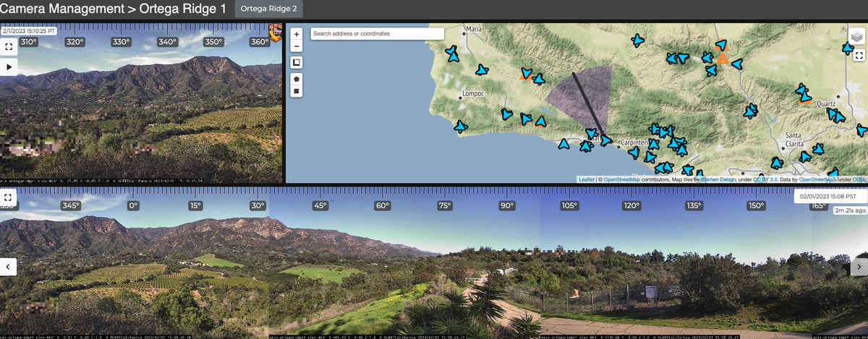Expand panorama view to fullscreen
This screenshot has height=339, width=868.
(x=9, y=197)
